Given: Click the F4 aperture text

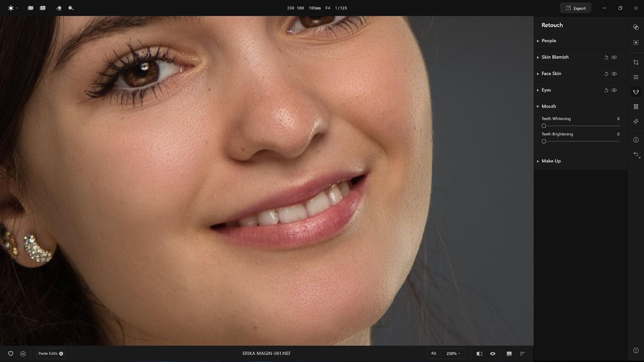Looking at the screenshot, I should point(328,8).
